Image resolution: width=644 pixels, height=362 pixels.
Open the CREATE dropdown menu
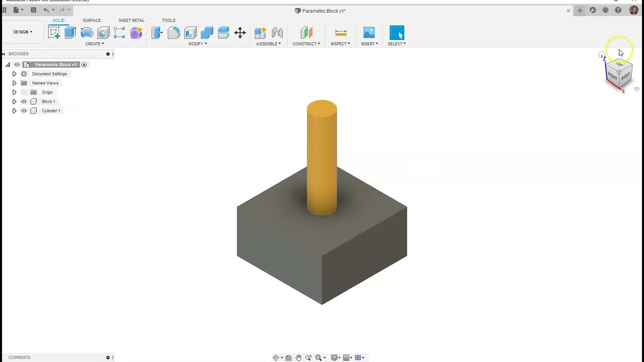[x=95, y=44]
